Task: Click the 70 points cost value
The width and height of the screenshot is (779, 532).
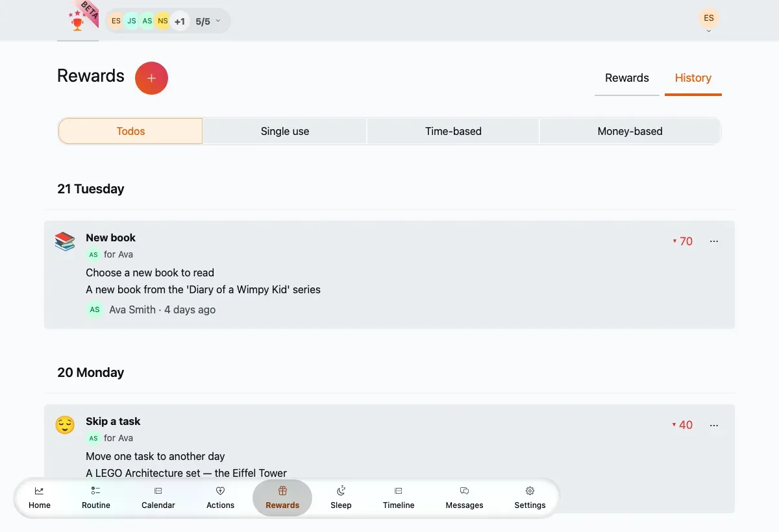Action: coord(683,241)
